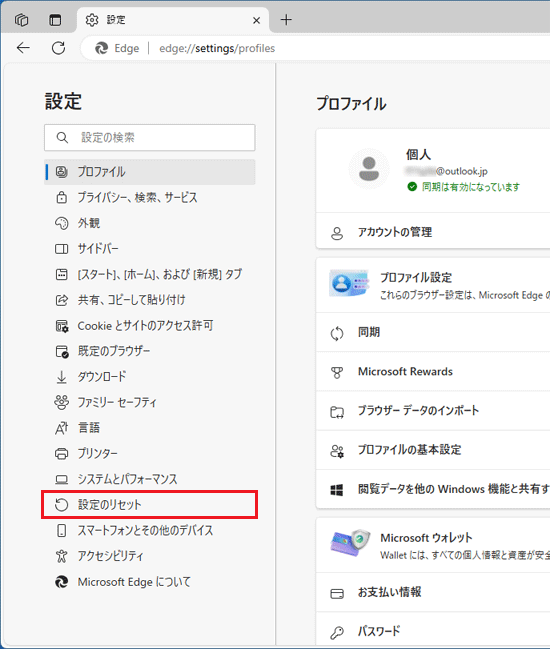Image resolution: width=550 pixels, height=649 pixels.
Task: Open プロファイル設定 section
Action: [433, 285]
